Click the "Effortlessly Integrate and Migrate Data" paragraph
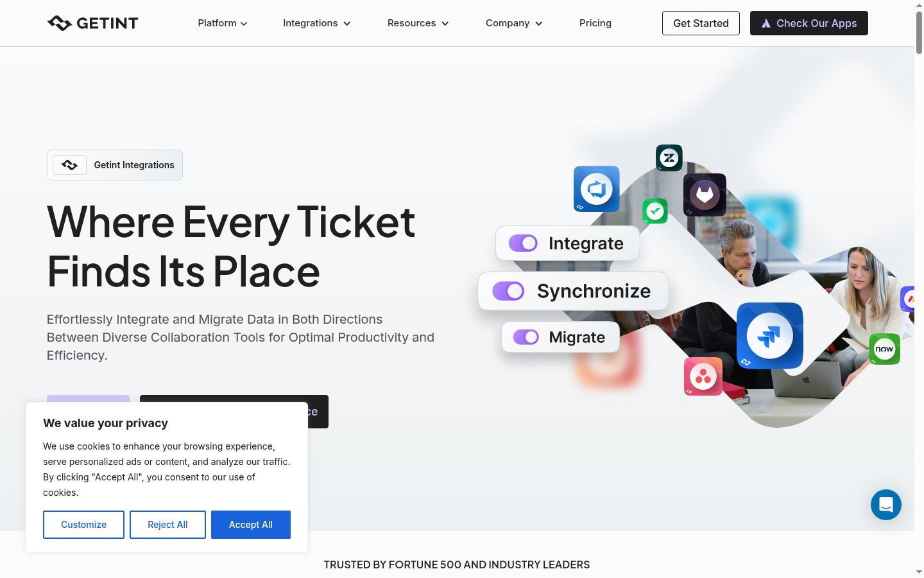The height and width of the screenshot is (578, 924). tap(241, 337)
